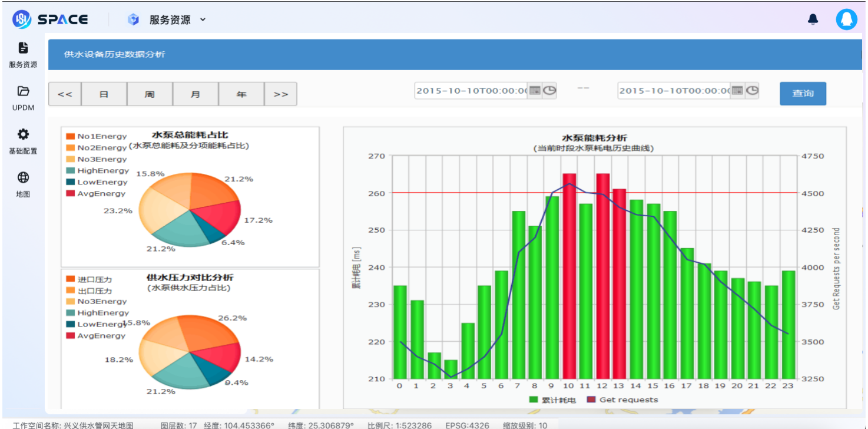Go to previous period with << button
This screenshot has width=868, height=429.
click(65, 94)
